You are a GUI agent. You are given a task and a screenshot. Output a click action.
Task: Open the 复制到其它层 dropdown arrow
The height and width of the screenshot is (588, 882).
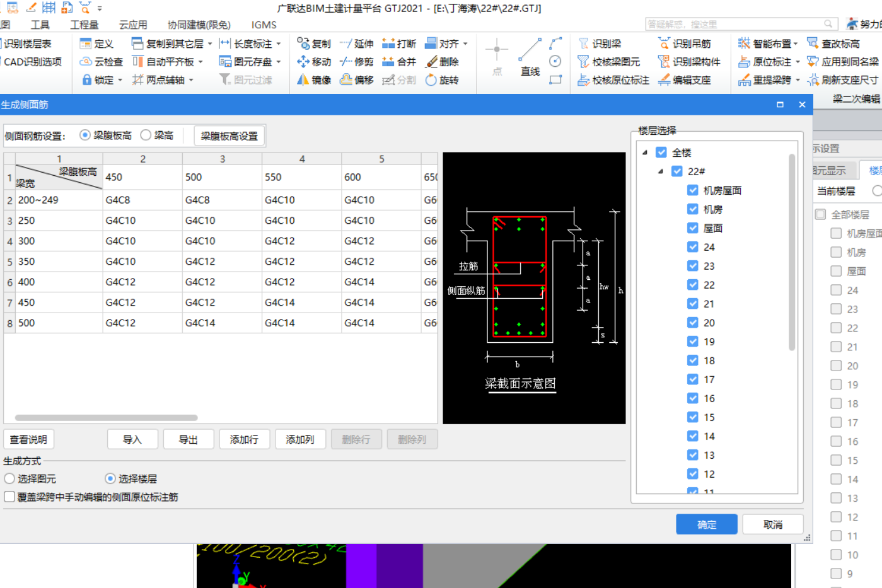point(210,43)
